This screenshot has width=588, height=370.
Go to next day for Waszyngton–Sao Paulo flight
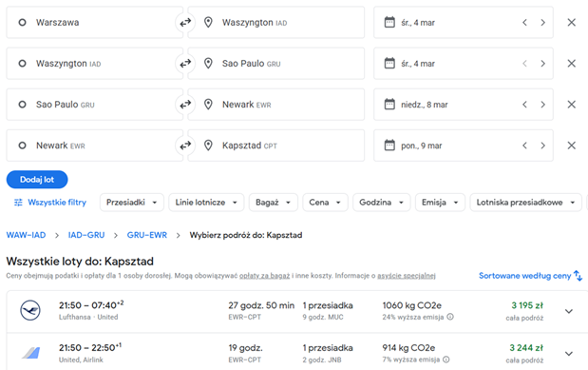tap(542, 64)
